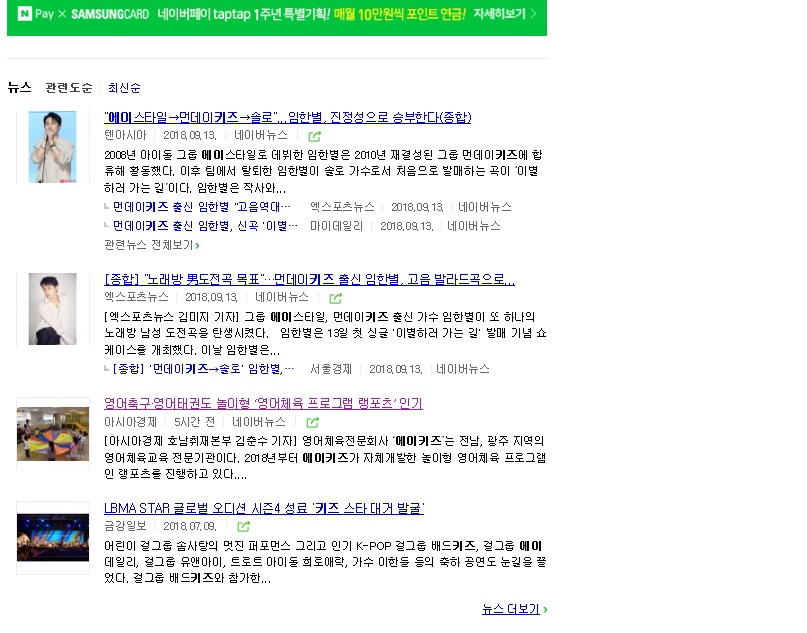Open related article '임한별, 신곡 이별'
Screen dimensions: 807x633
205,226
